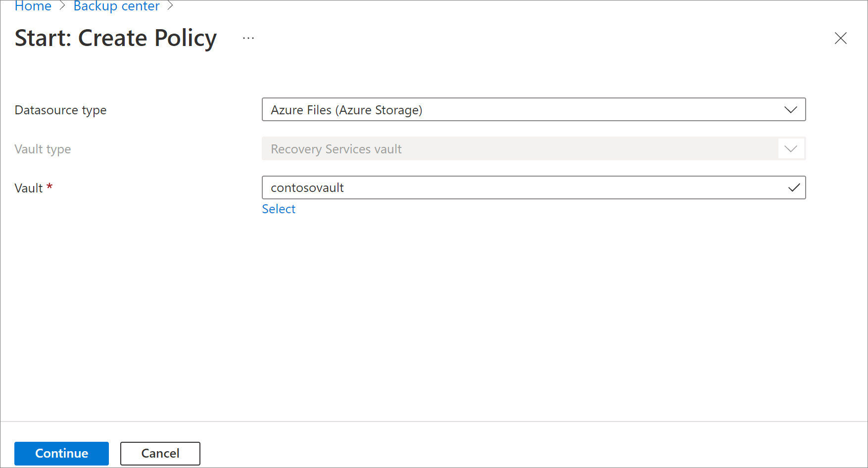Click the Vault type label
This screenshot has width=868, height=468.
pos(43,149)
